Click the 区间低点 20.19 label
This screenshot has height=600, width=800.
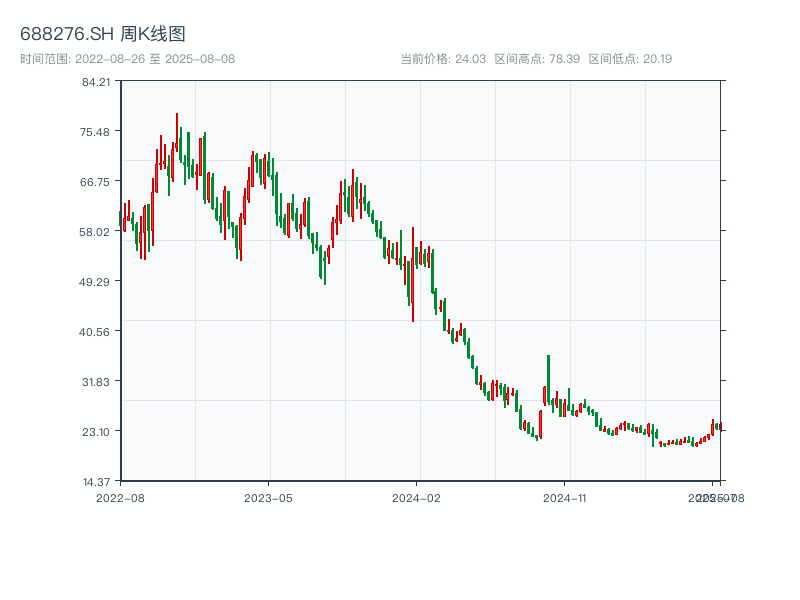(x=630, y=59)
